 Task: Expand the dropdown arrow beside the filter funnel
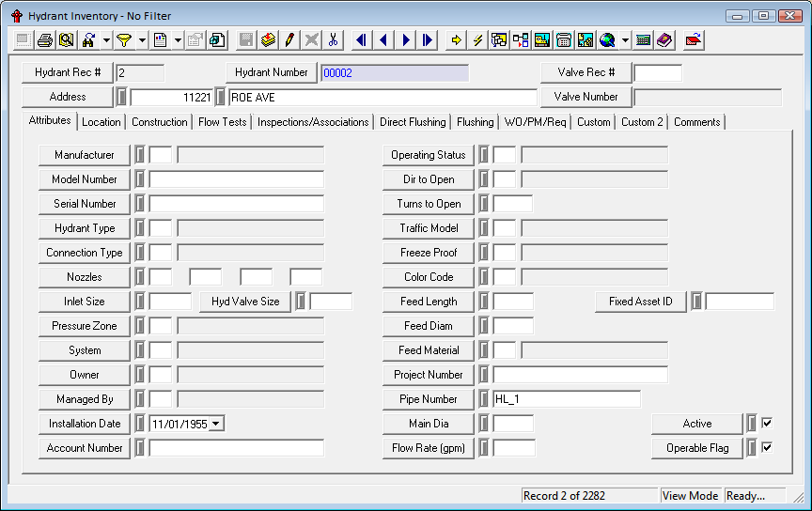tap(142, 39)
